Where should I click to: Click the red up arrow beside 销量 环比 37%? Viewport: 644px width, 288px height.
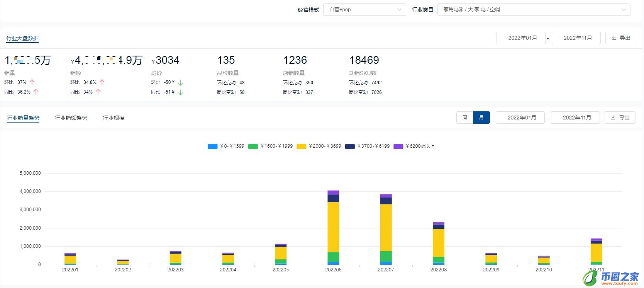[x=32, y=82]
